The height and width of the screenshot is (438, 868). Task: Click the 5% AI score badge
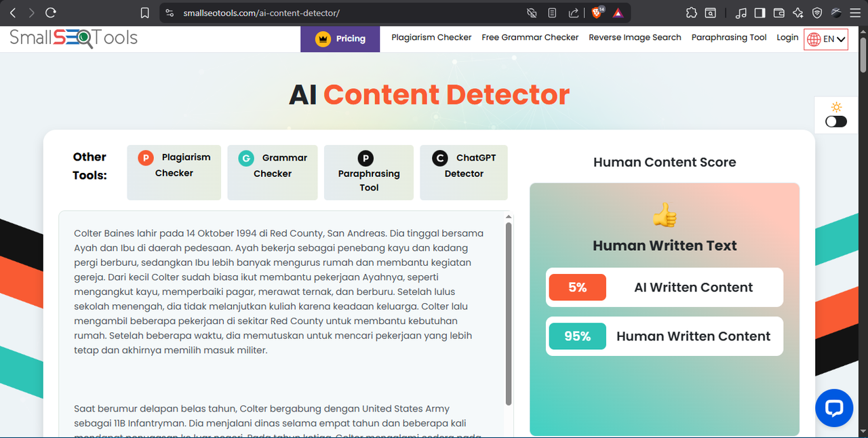click(577, 287)
